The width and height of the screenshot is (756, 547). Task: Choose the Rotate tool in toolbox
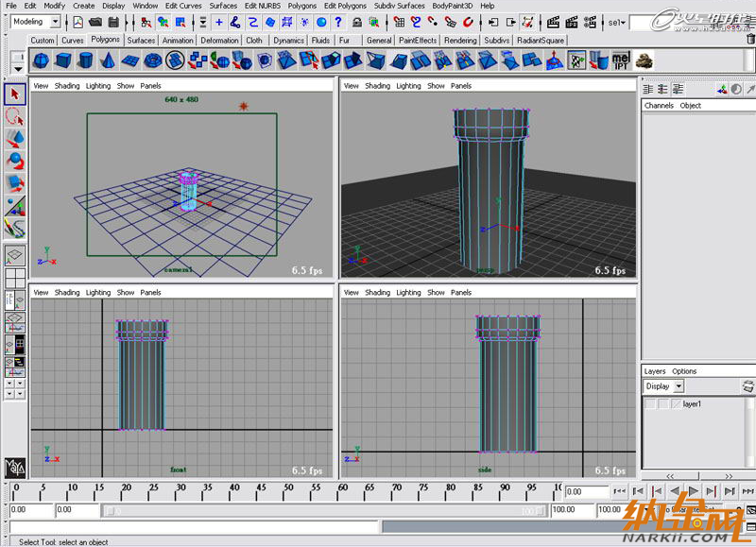(x=14, y=161)
